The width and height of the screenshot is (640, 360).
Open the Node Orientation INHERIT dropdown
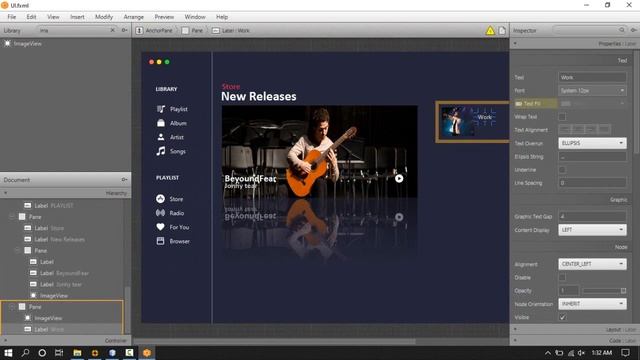coord(592,304)
